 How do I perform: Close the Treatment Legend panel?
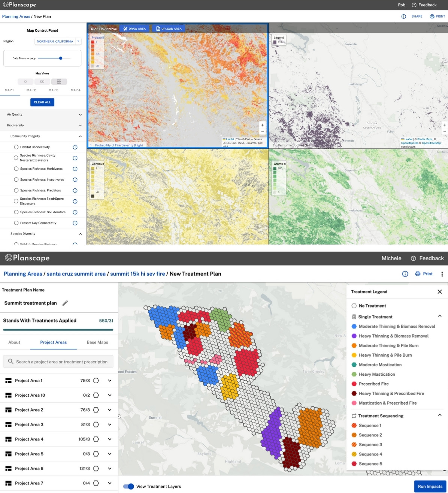click(x=440, y=292)
